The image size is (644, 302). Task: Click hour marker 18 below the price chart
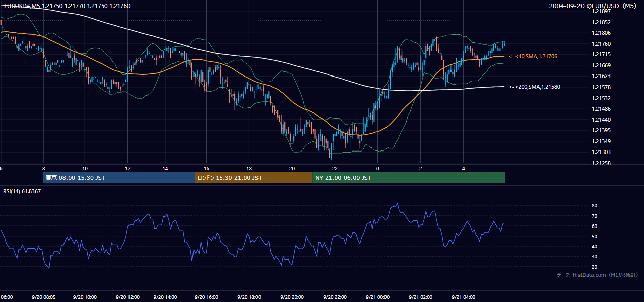tap(249, 168)
